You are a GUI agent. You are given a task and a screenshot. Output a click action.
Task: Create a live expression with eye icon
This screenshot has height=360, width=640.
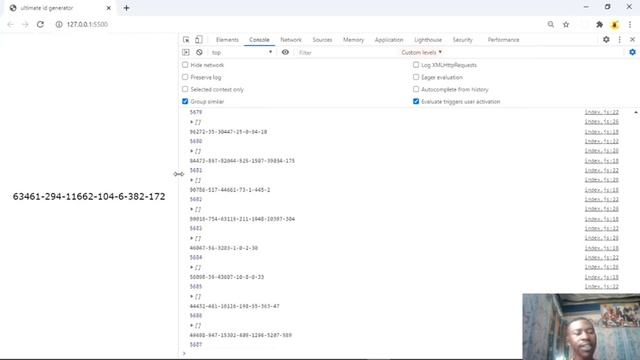[285, 52]
